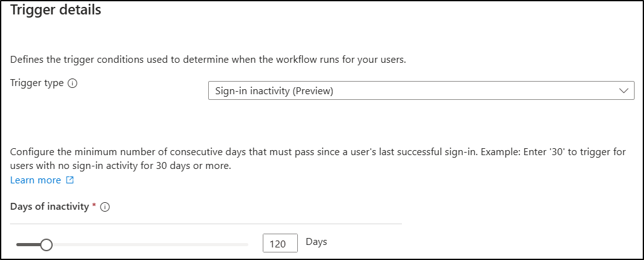
Task: Open the Learn more link
Action: pos(36,180)
